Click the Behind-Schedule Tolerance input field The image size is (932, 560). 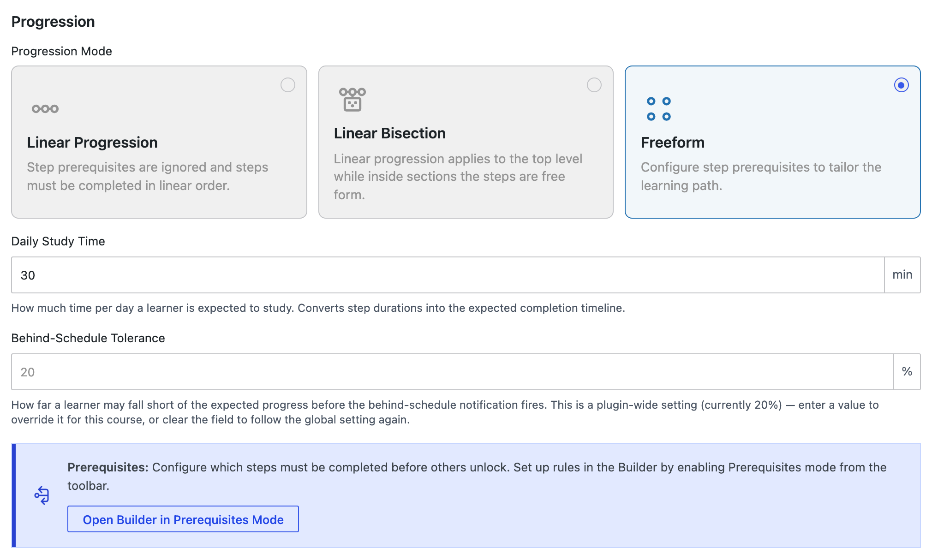tap(452, 372)
